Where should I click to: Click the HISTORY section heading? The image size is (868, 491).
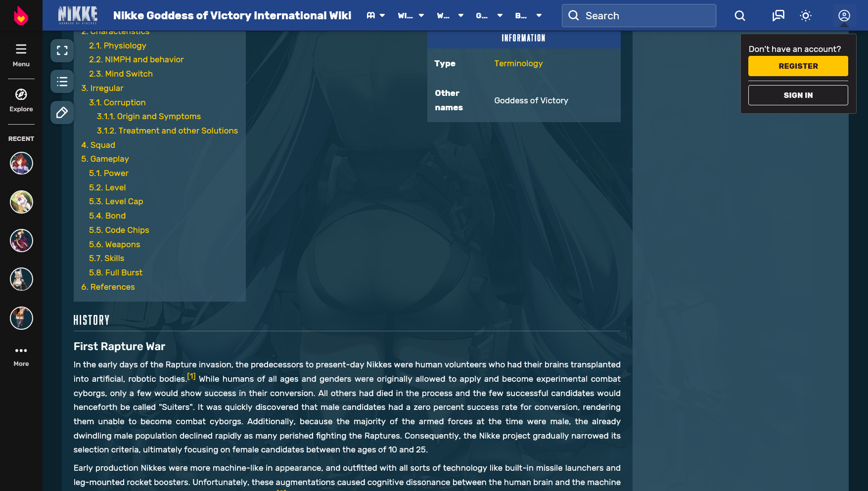91,320
